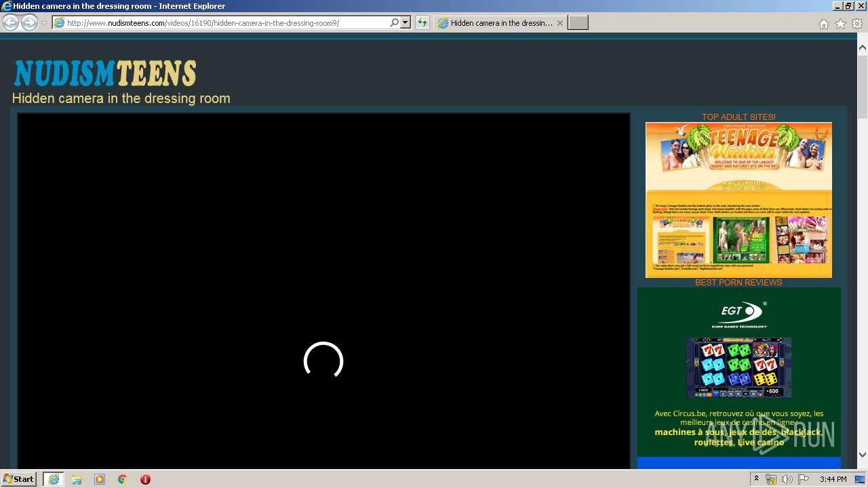Click the vertical scrollbar thumb
868x488 pixels.
tap(863, 87)
